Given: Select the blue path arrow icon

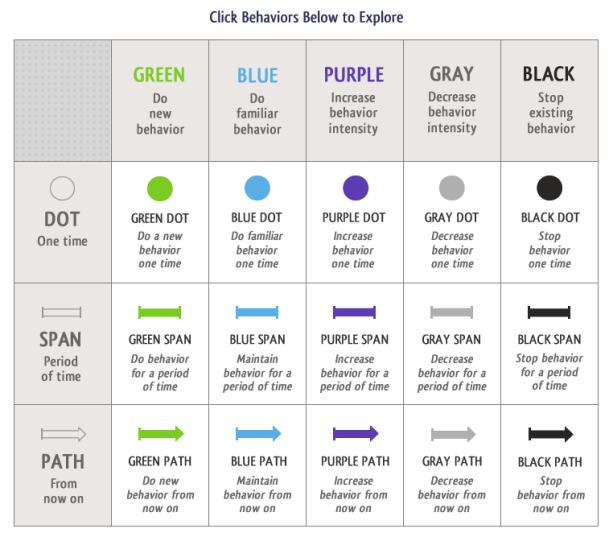Looking at the screenshot, I should tap(258, 434).
